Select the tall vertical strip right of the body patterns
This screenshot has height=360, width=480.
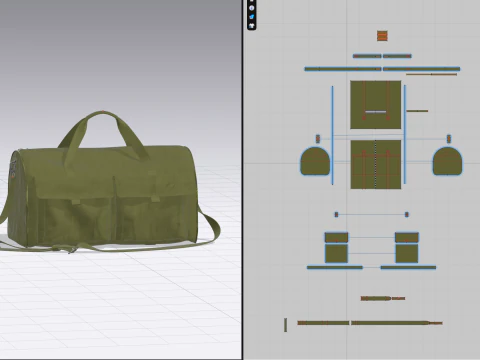coord(405,134)
